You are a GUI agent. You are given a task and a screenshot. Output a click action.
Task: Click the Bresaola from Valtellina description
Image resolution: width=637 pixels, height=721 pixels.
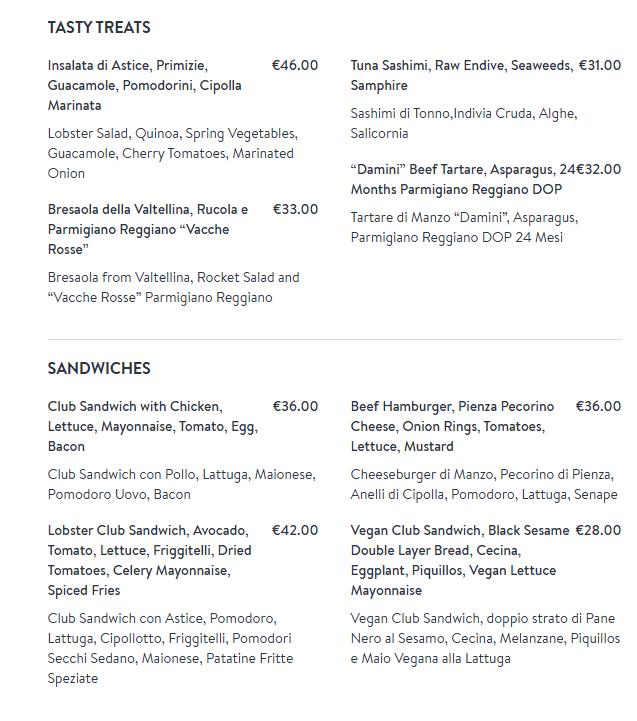pyautogui.click(x=174, y=287)
